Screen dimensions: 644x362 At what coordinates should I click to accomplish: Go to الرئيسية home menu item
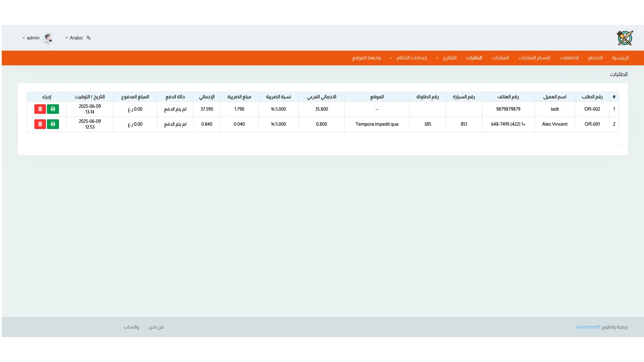tap(620, 58)
